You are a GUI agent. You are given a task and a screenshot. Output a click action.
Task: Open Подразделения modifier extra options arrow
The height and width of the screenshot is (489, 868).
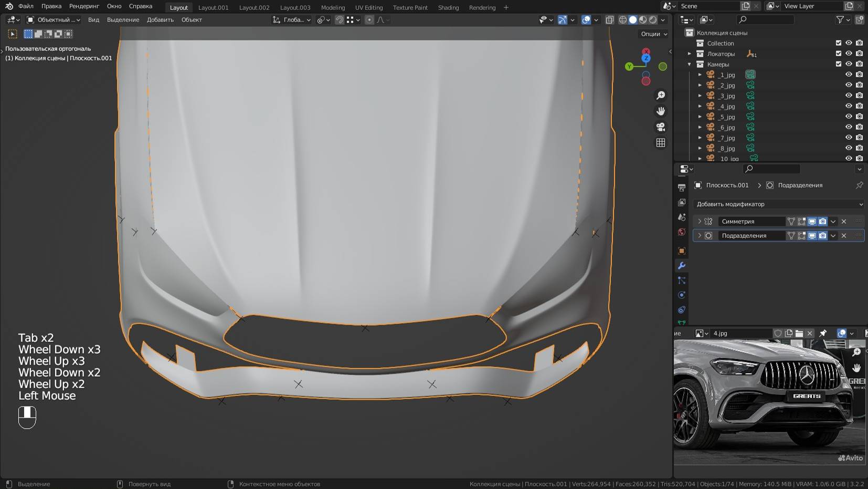pos(833,236)
